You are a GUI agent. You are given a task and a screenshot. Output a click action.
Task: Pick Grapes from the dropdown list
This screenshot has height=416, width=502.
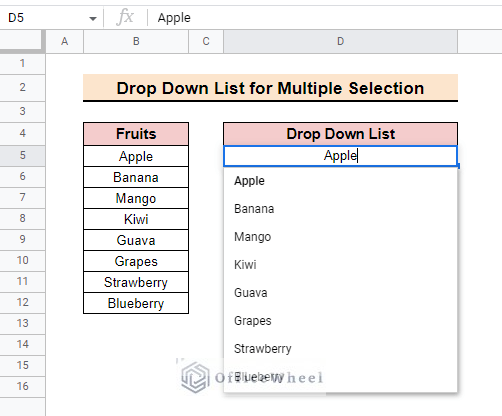(340, 321)
